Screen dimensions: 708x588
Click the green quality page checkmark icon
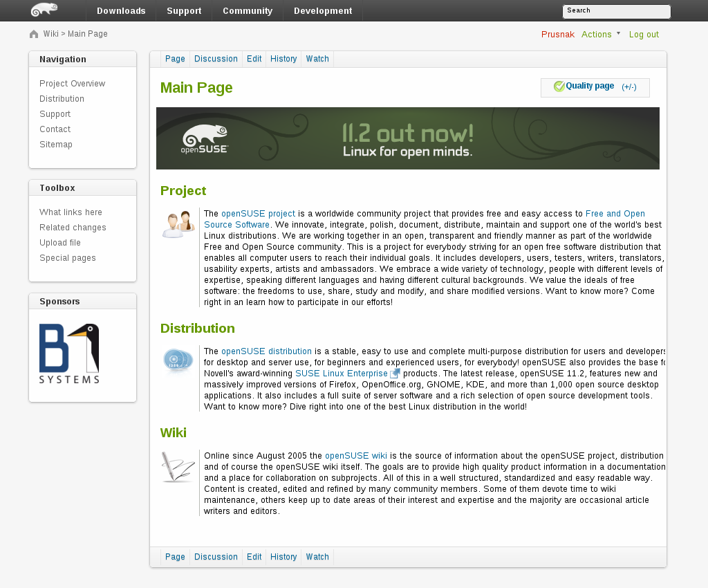coord(559,86)
